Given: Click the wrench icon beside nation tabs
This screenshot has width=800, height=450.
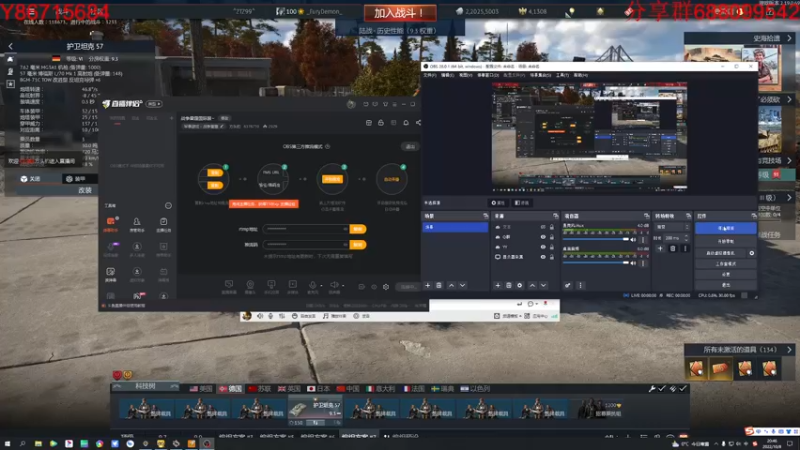Looking at the screenshot, I should (x=652, y=389).
